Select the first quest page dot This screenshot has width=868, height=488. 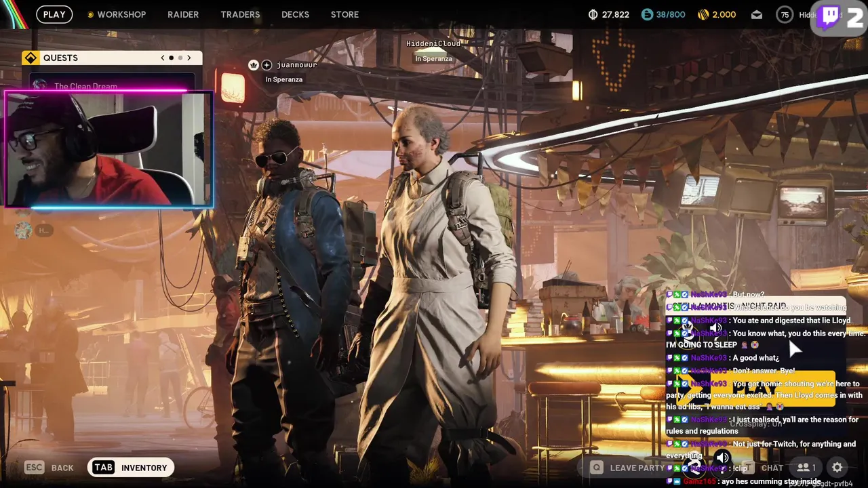172,58
